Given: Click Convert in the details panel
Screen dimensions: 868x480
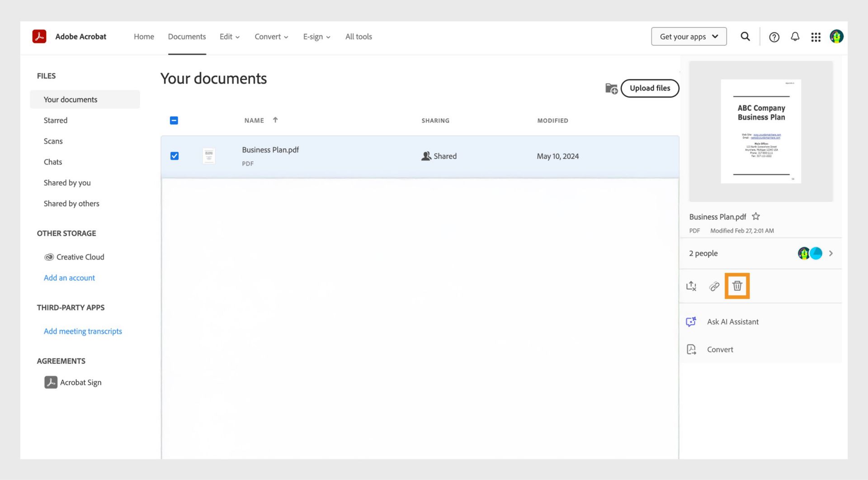Looking at the screenshot, I should pyautogui.click(x=720, y=349).
